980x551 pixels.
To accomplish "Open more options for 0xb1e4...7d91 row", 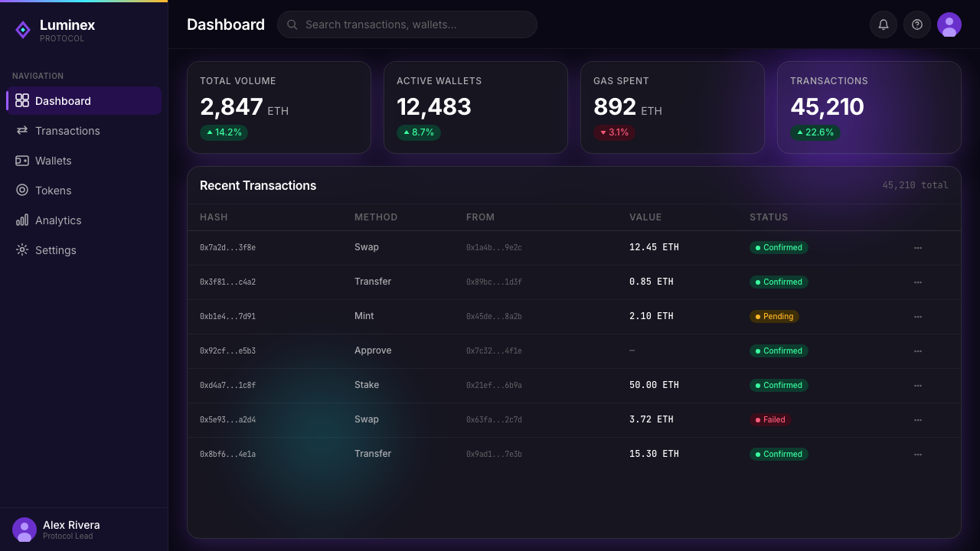I will click(918, 317).
